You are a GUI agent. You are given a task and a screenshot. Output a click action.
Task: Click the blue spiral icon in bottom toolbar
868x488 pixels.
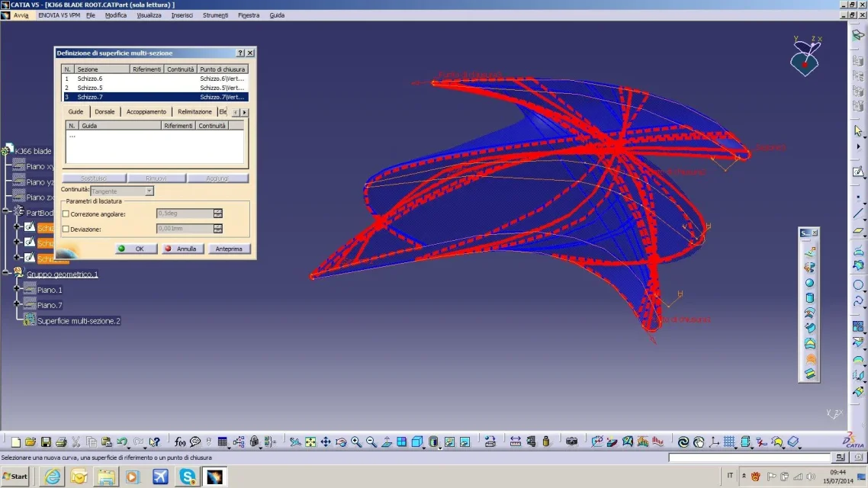coord(683,441)
